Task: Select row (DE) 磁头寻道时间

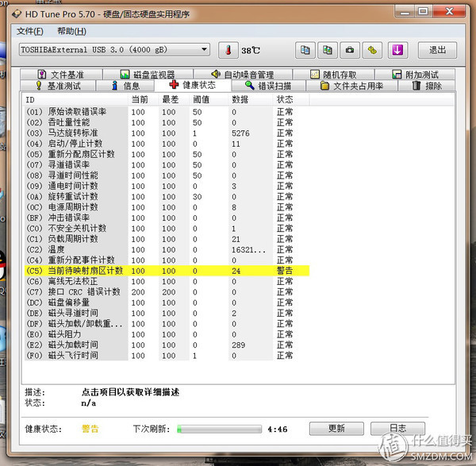Action: coord(167,314)
